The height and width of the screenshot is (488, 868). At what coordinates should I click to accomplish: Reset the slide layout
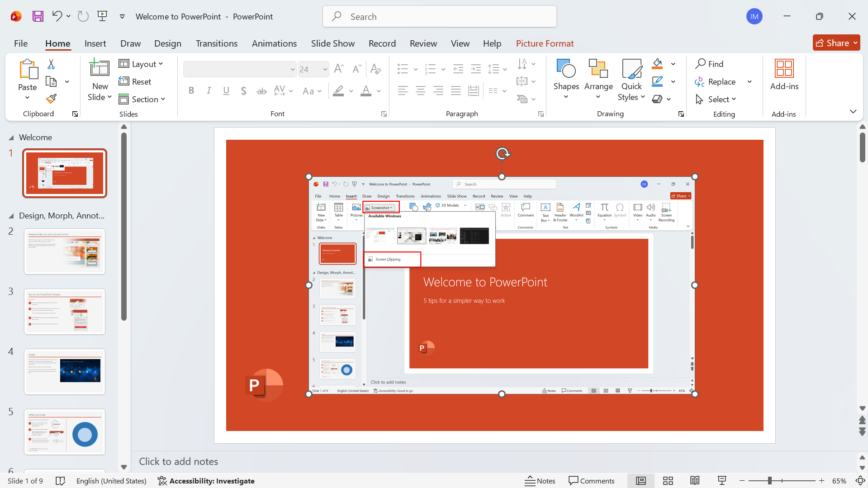pos(135,81)
